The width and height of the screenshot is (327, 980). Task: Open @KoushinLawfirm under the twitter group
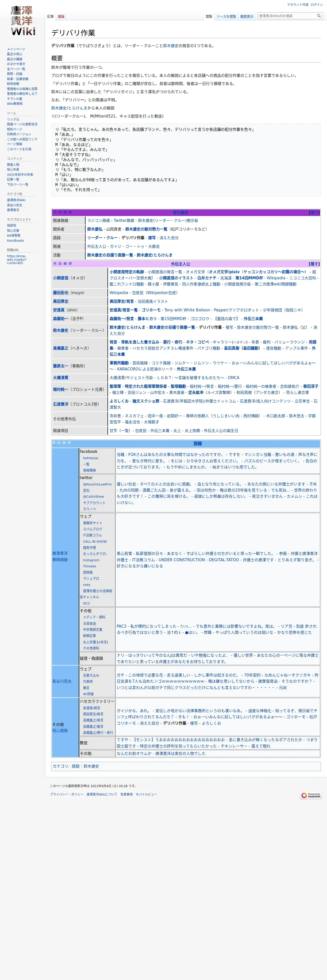click(x=98, y=484)
